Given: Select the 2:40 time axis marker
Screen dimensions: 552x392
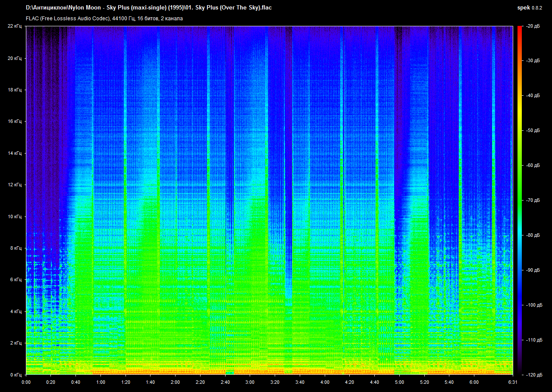Looking at the screenshot, I should (x=225, y=382).
